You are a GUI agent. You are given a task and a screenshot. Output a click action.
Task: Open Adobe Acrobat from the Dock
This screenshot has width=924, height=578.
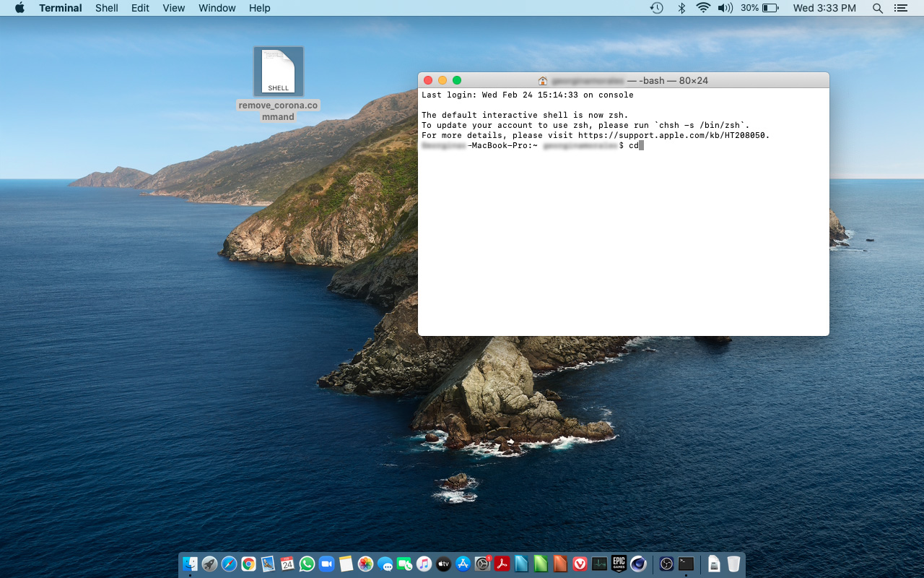point(502,564)
